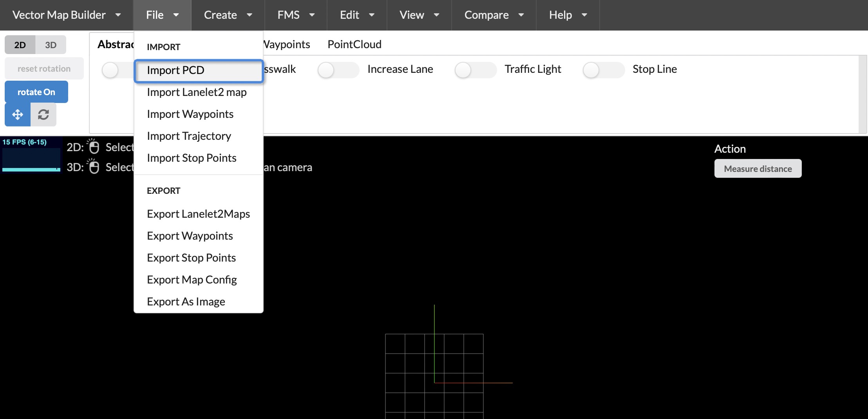Switch to 3D view mode
868x419 pixels.
[51, 44]
